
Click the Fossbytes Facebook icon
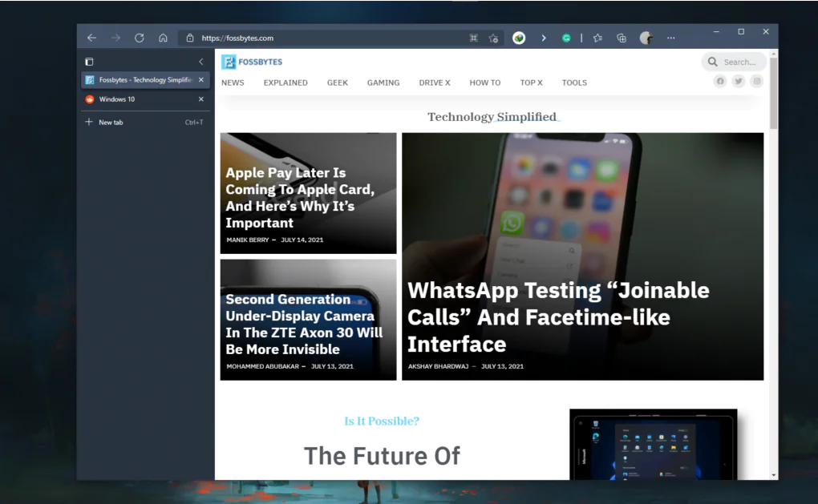719,81
